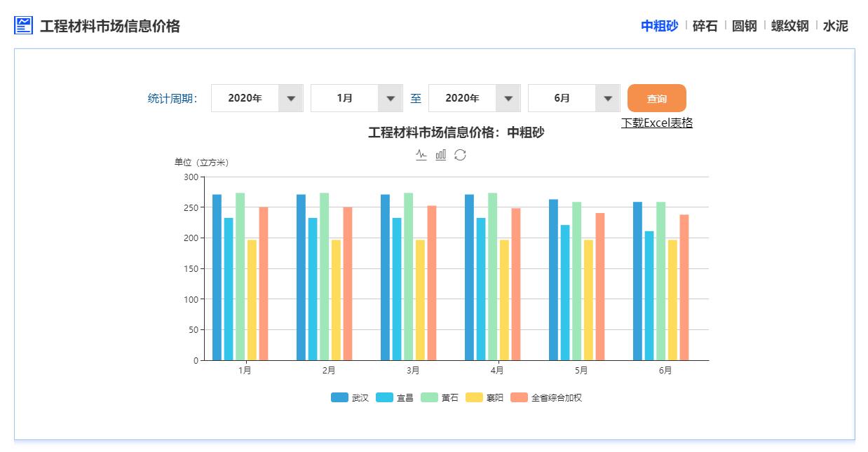
Task: Switch to the 碎石 tab
Action: [705, 26]
